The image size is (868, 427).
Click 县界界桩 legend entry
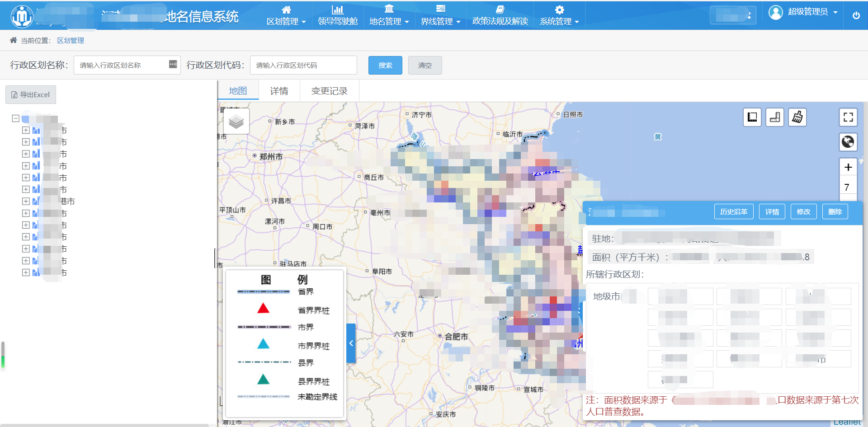(313, 381)
